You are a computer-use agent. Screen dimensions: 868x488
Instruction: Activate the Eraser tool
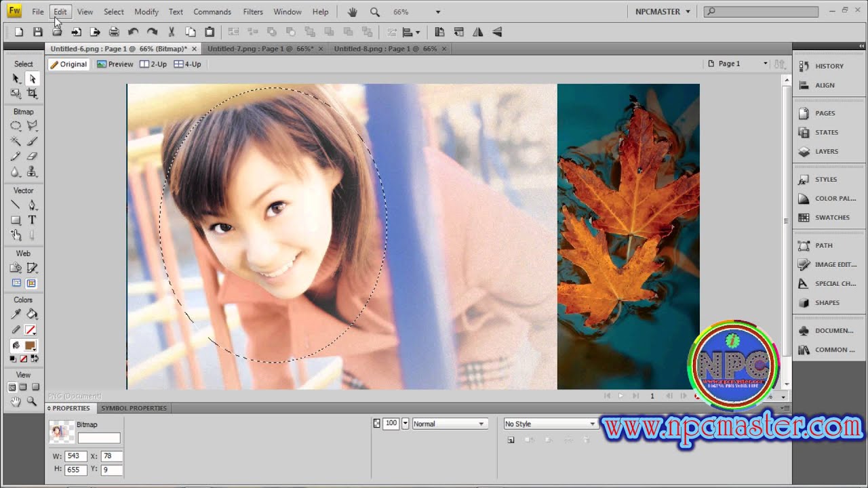point(32,157)
